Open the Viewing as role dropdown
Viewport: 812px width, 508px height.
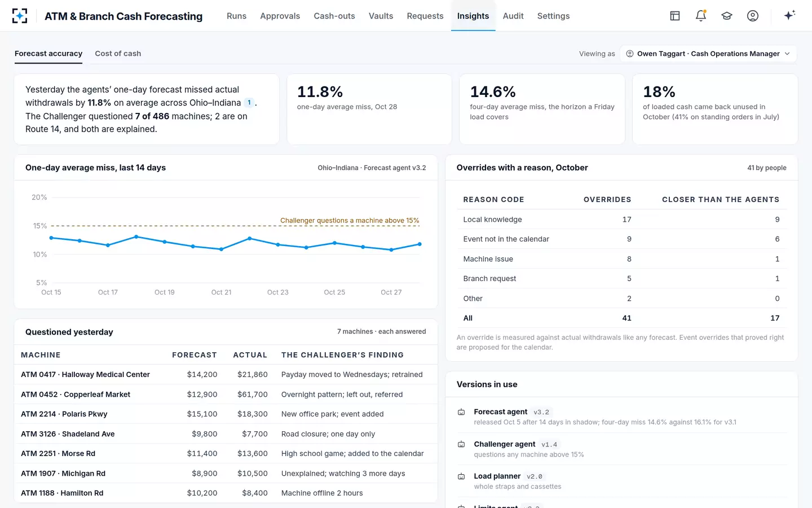pos(708,54)
